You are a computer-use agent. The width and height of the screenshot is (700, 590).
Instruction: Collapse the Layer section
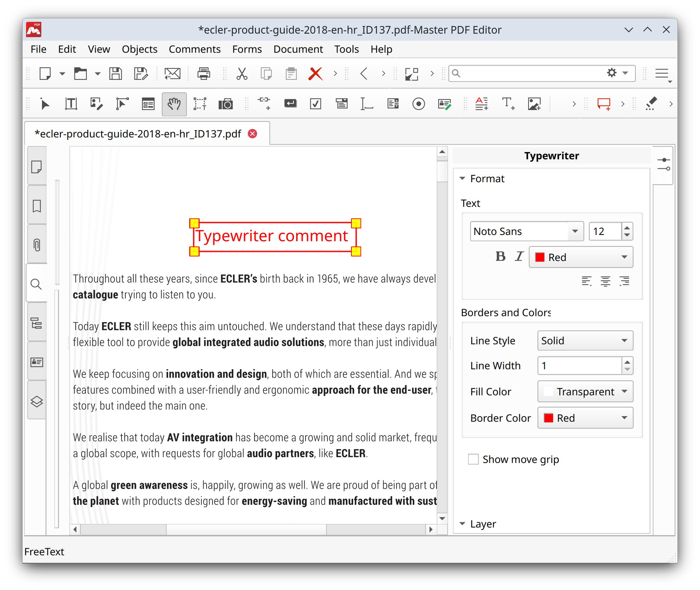click(x=462, y=524)
